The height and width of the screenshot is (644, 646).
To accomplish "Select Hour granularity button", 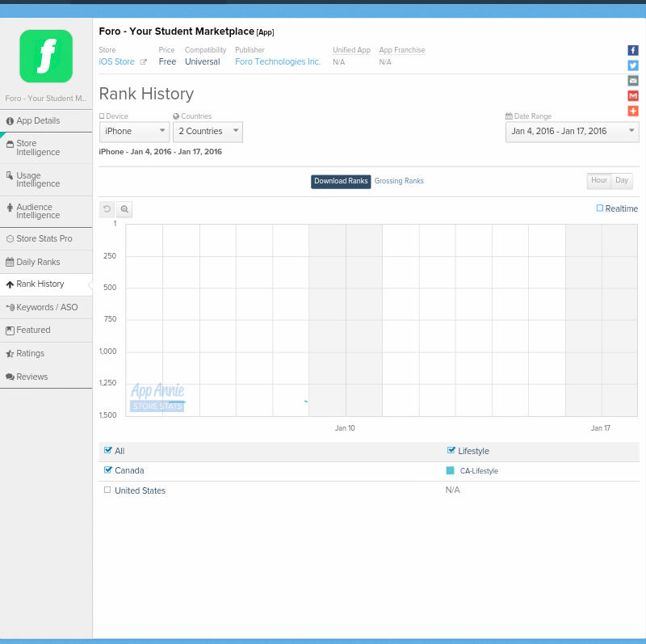I will 598,180.
